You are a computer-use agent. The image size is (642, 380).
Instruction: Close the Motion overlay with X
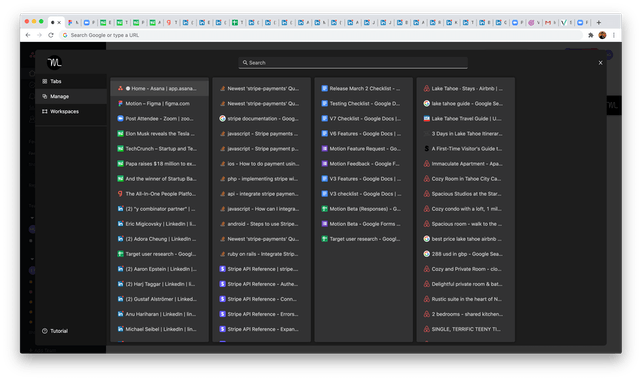(600, 63)
